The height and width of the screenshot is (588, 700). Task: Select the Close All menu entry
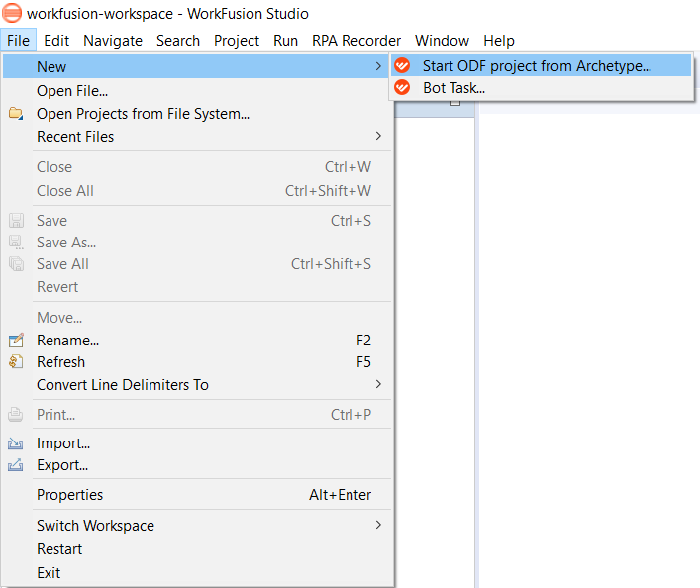(x=196, y=191)
